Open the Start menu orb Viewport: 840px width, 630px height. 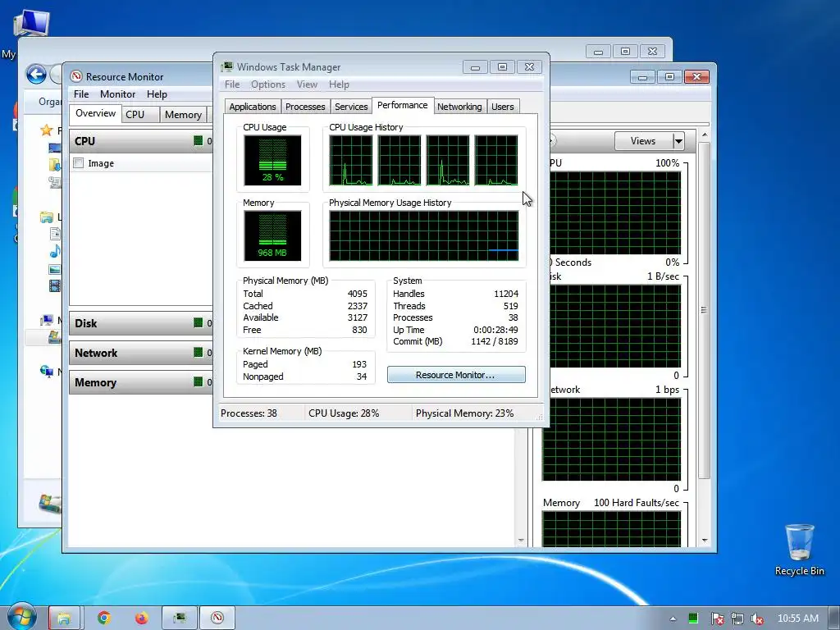tap(22, 617)
